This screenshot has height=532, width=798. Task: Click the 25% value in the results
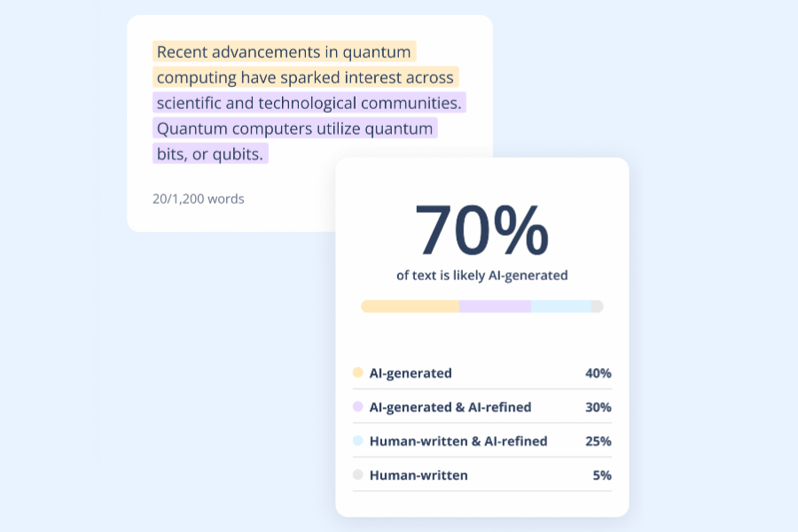click(598, 441)
